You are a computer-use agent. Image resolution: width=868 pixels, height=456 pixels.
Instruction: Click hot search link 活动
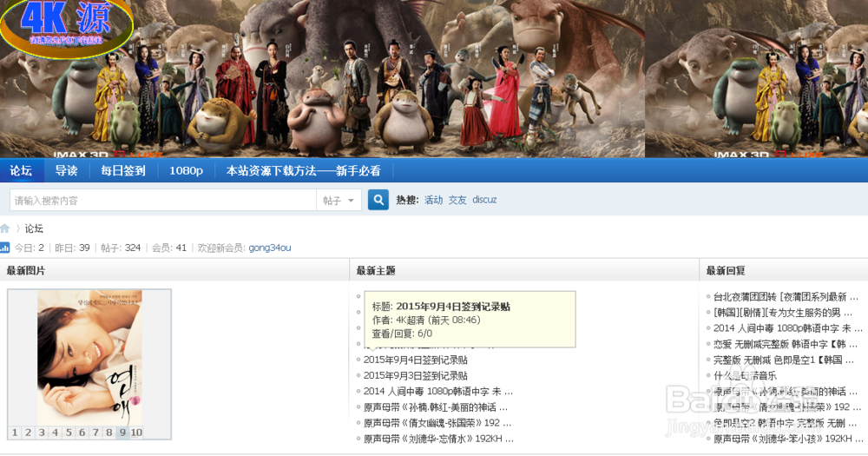pos(433,200)
